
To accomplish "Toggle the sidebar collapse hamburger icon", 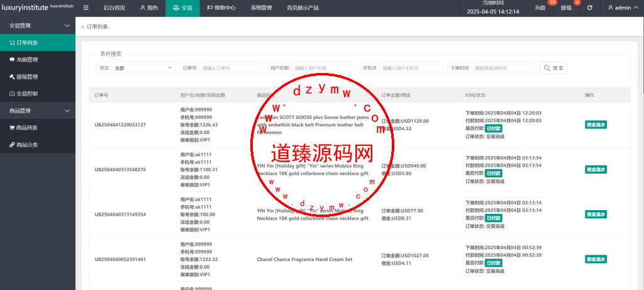I will point(86,8).
